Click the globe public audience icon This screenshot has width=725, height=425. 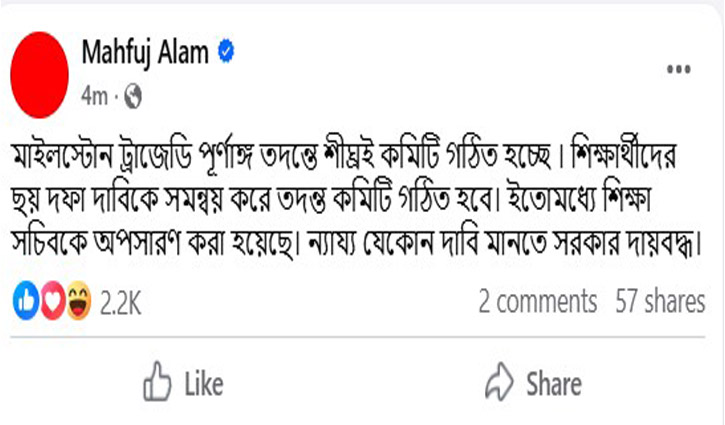pyautogui.click(x=134, y=96)
